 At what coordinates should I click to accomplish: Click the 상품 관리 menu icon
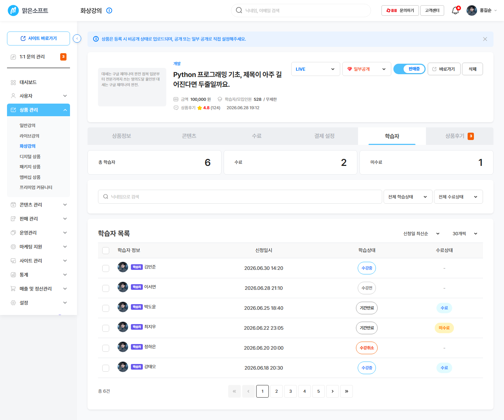[13, 110]
